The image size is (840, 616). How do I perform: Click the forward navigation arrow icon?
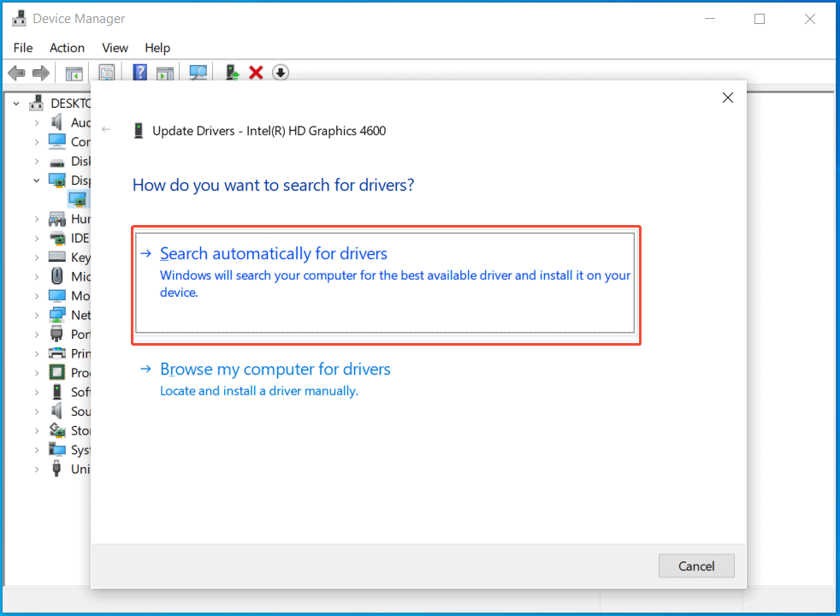coord(40,72)
